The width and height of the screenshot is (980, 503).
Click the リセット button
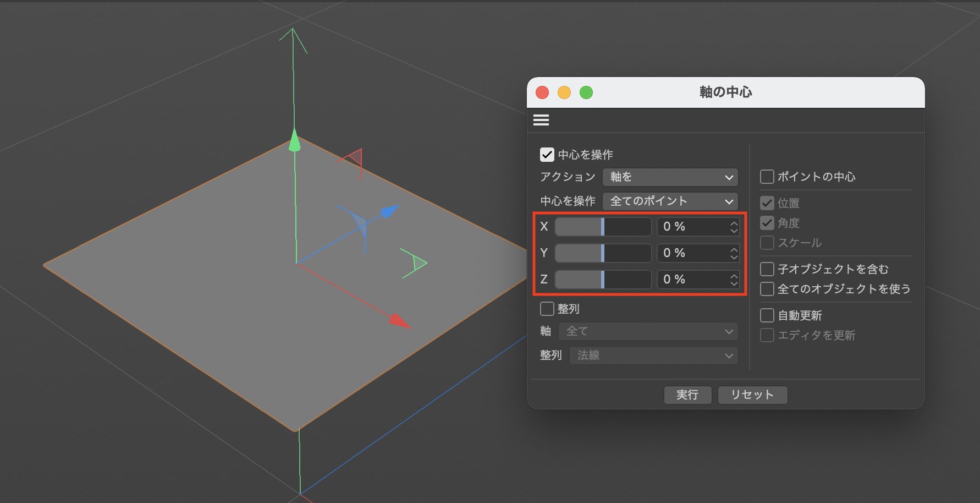[x=752, y=395]
